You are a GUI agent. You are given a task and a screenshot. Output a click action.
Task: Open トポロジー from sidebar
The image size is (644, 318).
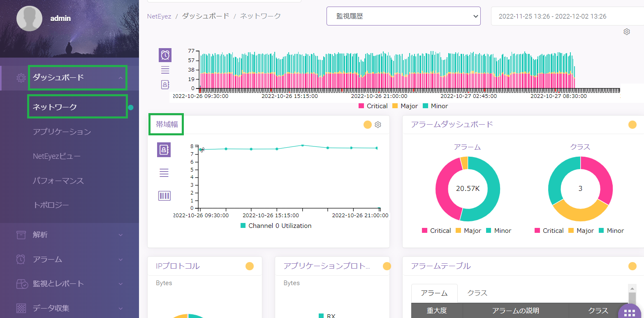pos(51,205)
